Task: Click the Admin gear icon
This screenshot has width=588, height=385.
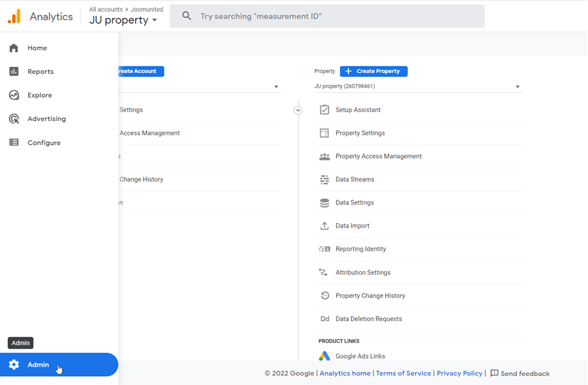Action: point(14,365)
